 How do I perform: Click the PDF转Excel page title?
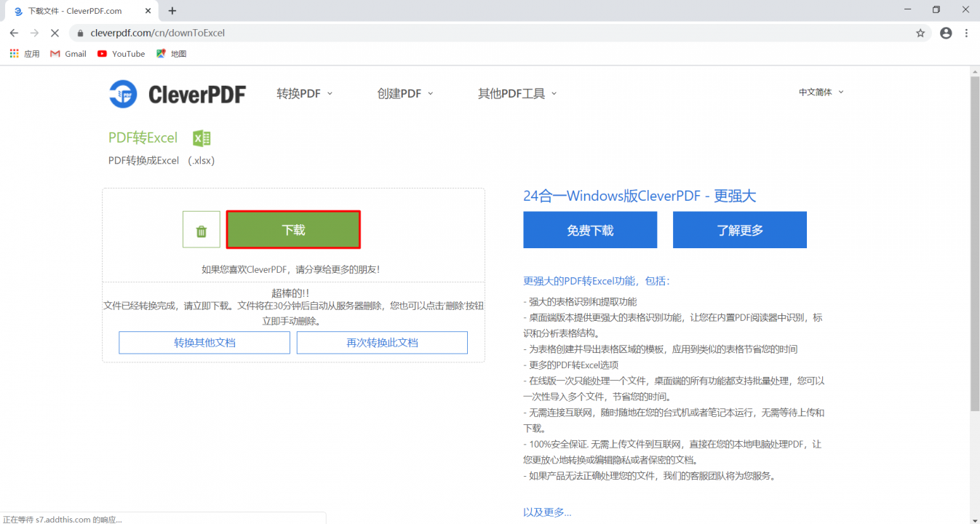click(143, 138)
